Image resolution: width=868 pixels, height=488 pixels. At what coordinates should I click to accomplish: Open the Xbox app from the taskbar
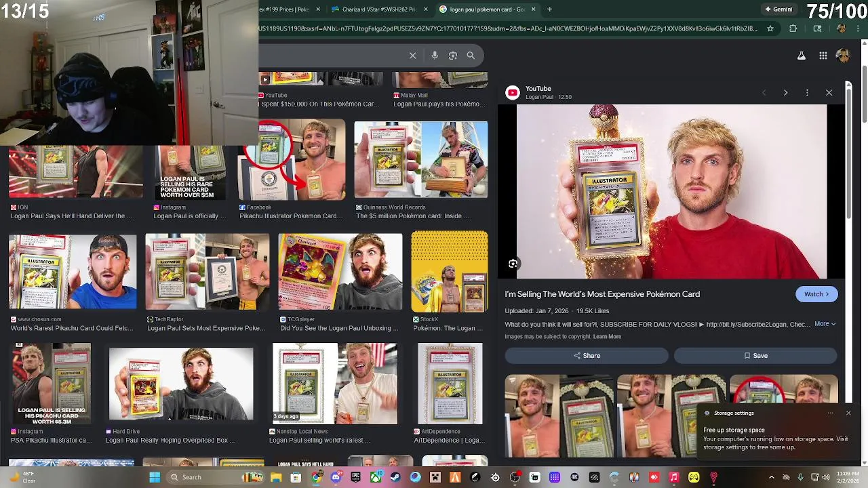point(376,477)
